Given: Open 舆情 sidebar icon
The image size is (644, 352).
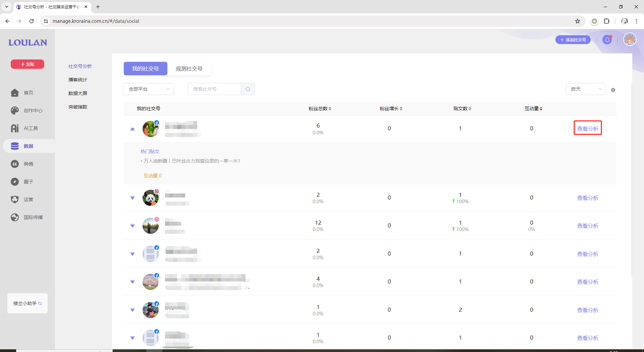Looking at the screenshot, I should [x=15, y=164].
